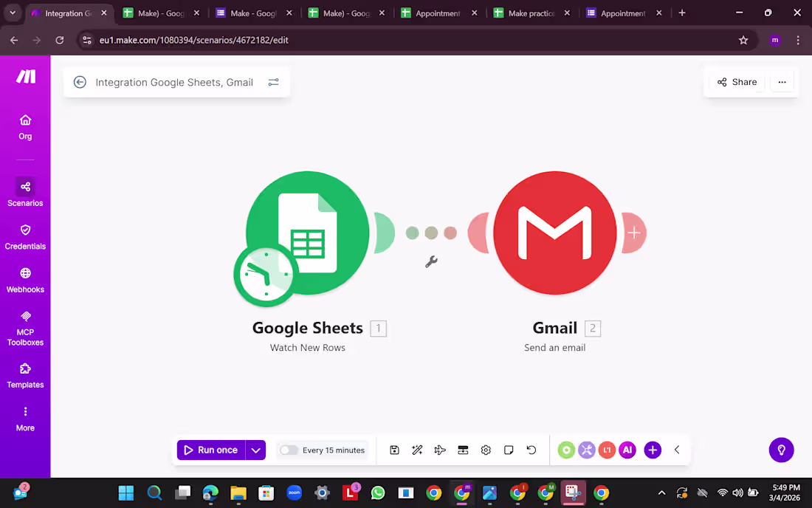812x508 pixels.
Task: Click Every 15 minutes schedule text
Action: click(x=334, y=450)
